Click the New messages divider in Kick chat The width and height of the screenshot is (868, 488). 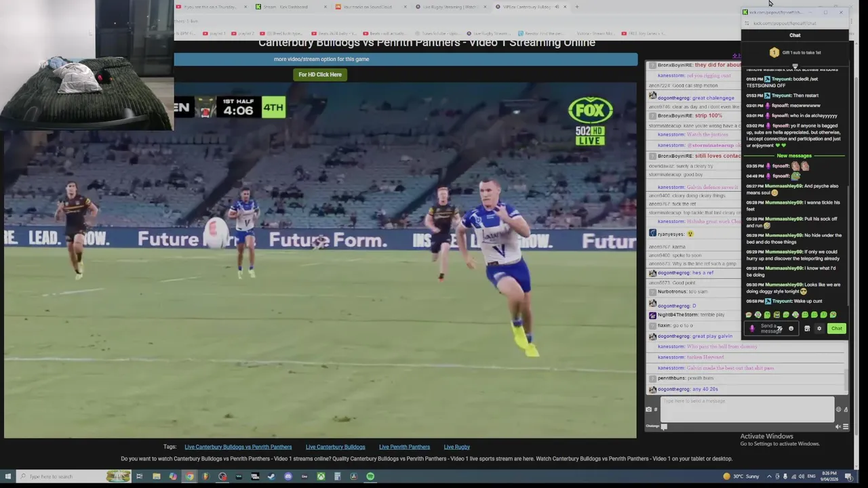794,156
